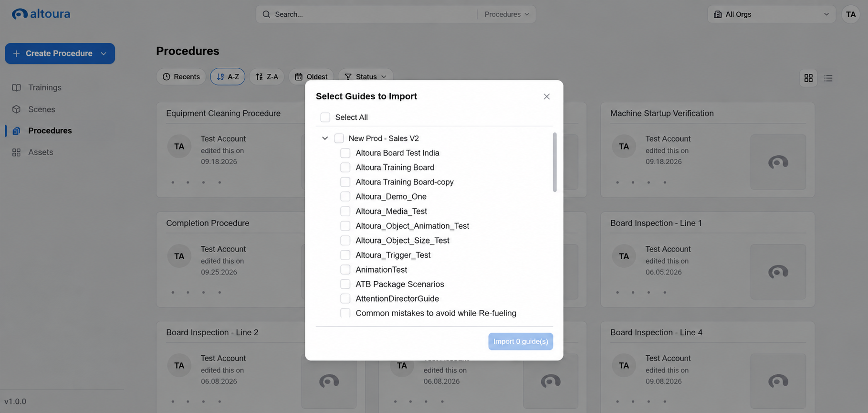This screenshot has width=868, height=413.
Task: Select the Altoura_Media_Test row text
Action: pyautogui.click(x=391, y=212)
